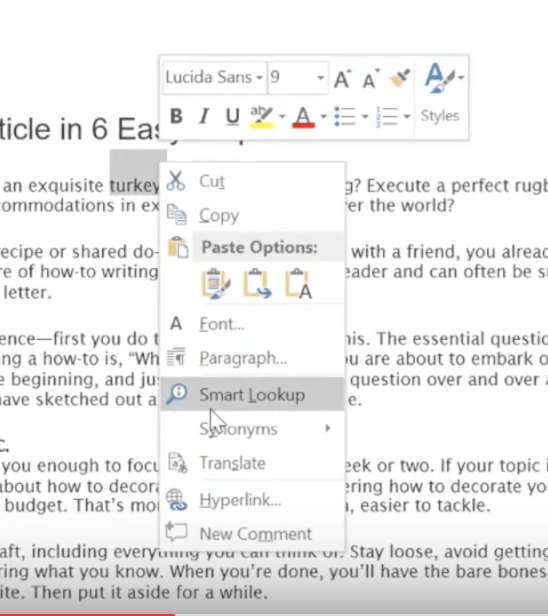The width and height of the screenshot is (548, 616).
Task: Select the Format Painter brush icon
Action: pos(400,78)
